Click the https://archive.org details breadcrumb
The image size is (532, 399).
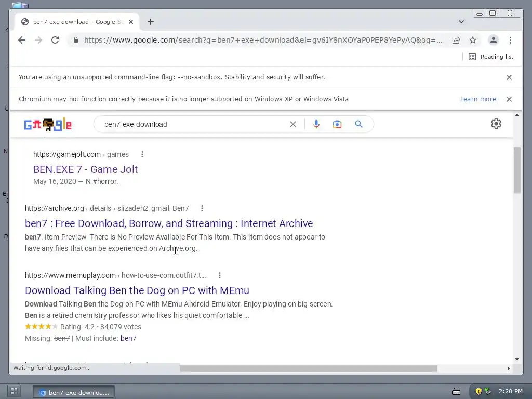tap(107, 208)
